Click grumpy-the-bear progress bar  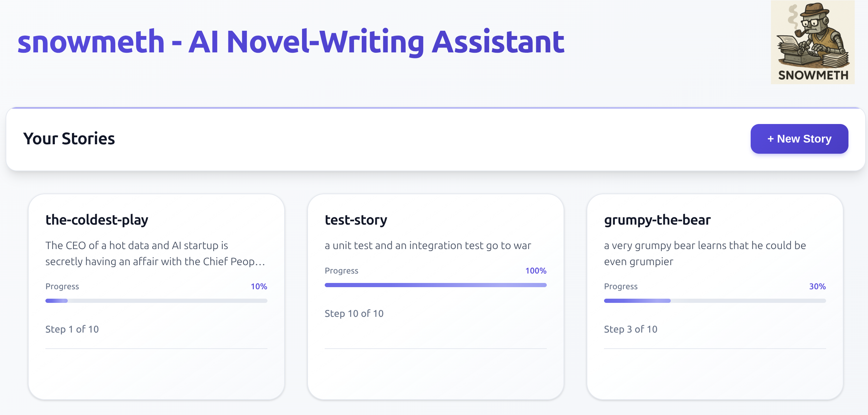coord(715,301)
